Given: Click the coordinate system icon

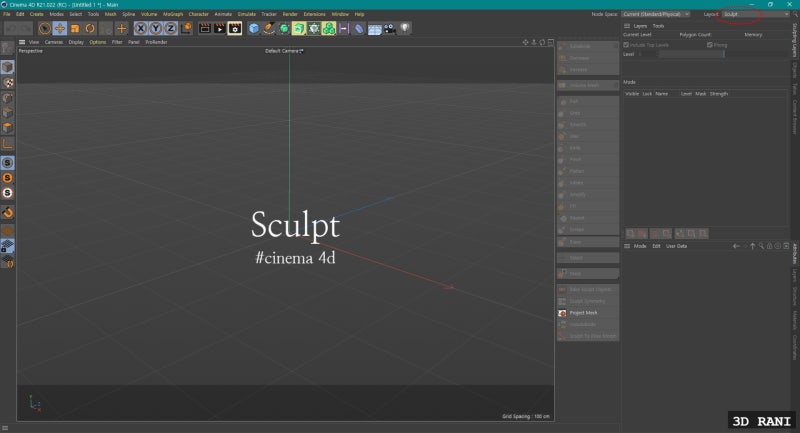Looking at the screenshot, I should click(187, 29).
